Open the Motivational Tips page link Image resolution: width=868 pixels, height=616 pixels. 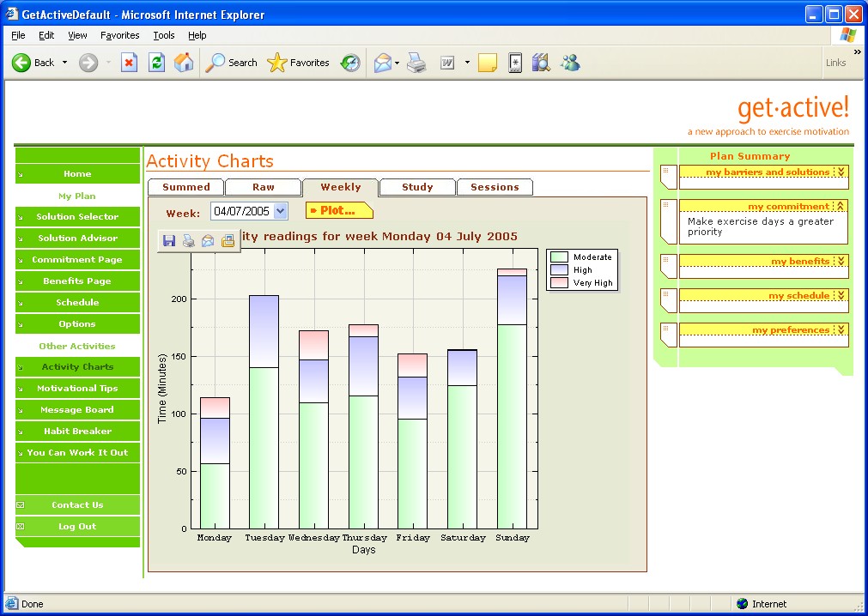[77, 389]
